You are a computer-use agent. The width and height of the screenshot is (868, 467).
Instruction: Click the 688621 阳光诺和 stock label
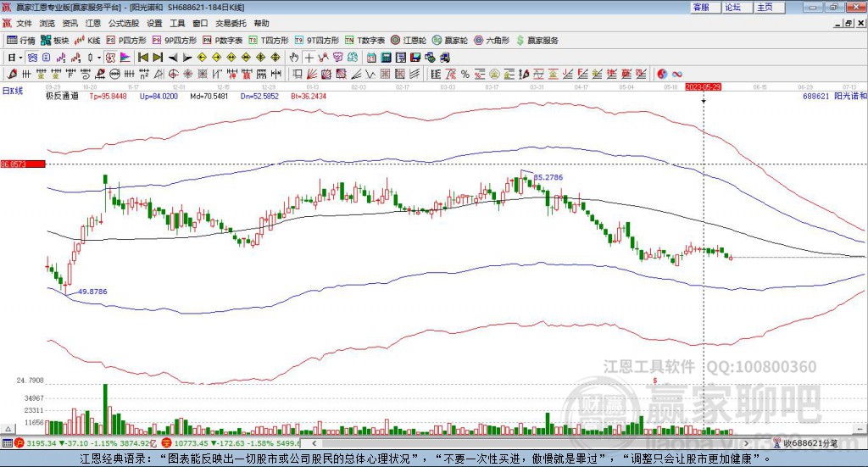click(835, 97)
